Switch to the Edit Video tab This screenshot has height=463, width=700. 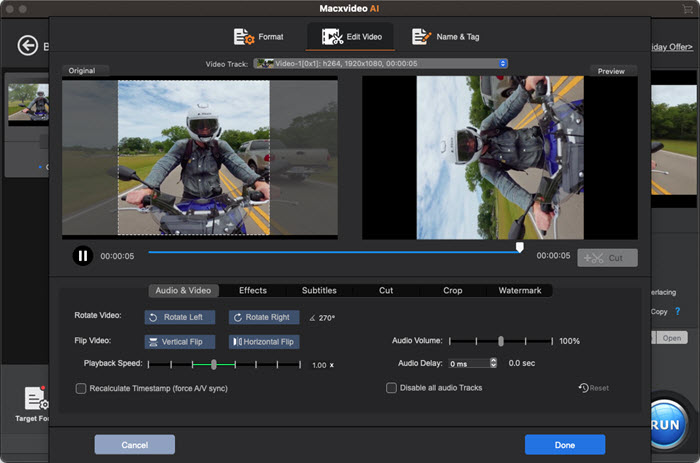351,37
